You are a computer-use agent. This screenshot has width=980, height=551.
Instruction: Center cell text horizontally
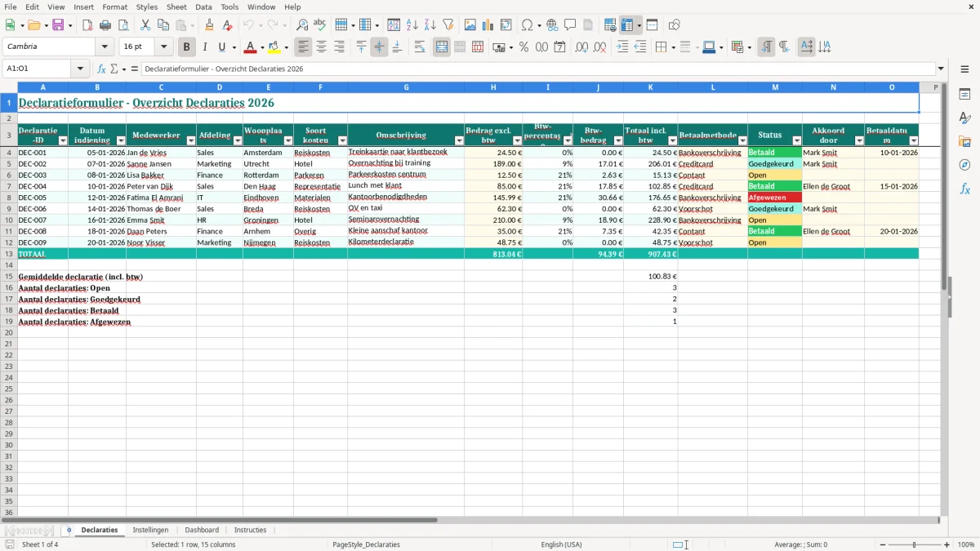pos(321,47)
